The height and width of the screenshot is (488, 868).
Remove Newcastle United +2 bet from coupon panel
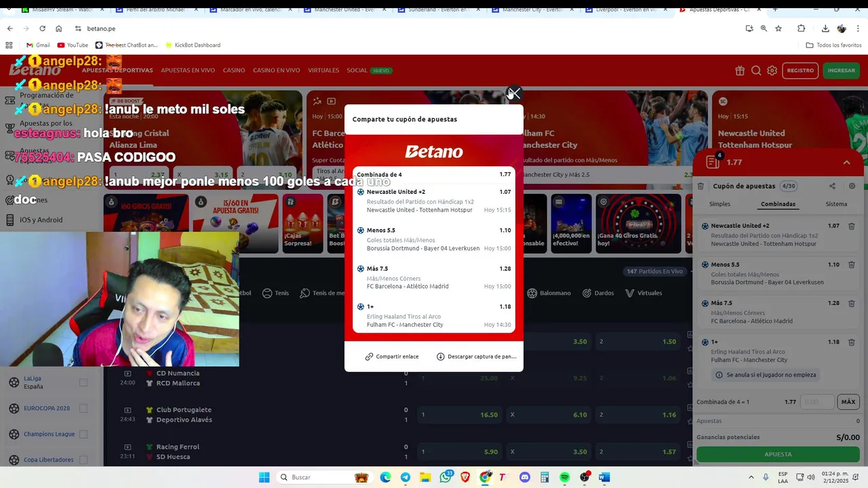pos(852,226)
